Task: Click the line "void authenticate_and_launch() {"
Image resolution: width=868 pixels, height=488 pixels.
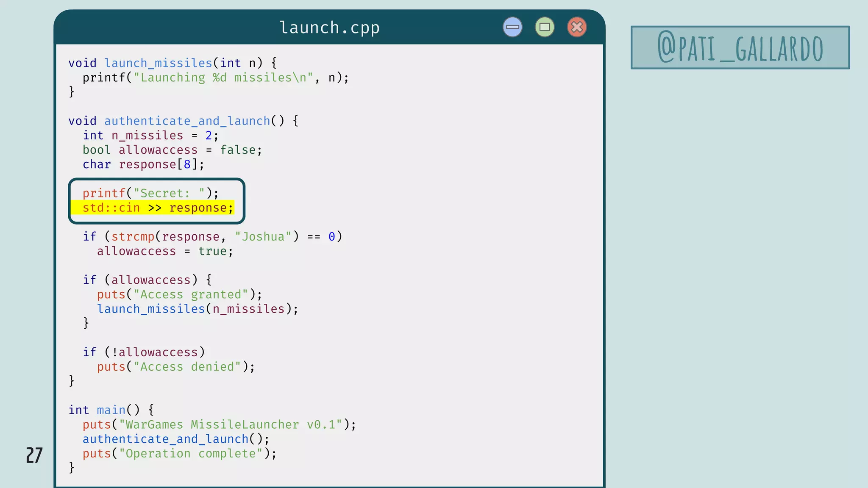Action: tap(184, 121)
